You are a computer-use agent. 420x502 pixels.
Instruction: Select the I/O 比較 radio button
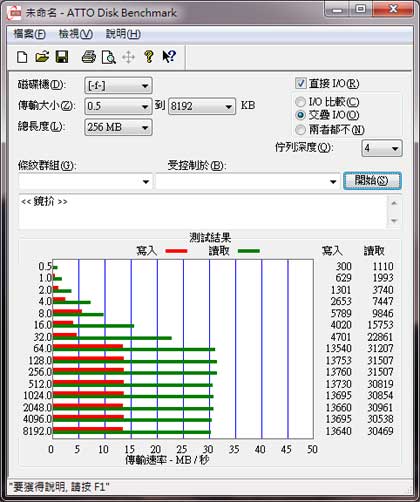pos(300,102)
